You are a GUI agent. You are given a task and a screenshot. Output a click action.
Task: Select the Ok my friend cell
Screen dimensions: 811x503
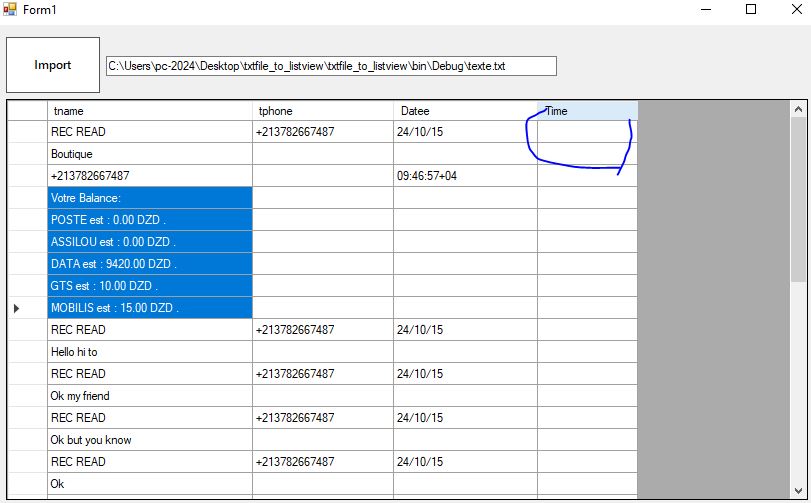pyautogui.click(x=149, y=396)
